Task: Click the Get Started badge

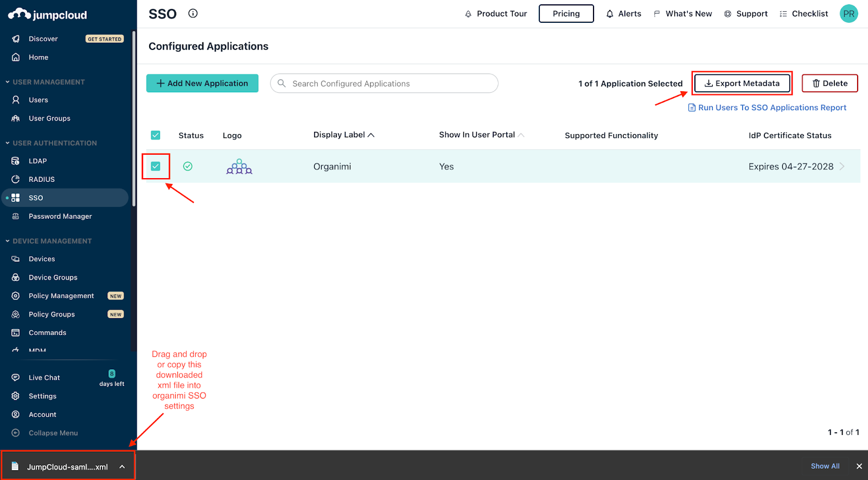Action: [105, 39]
